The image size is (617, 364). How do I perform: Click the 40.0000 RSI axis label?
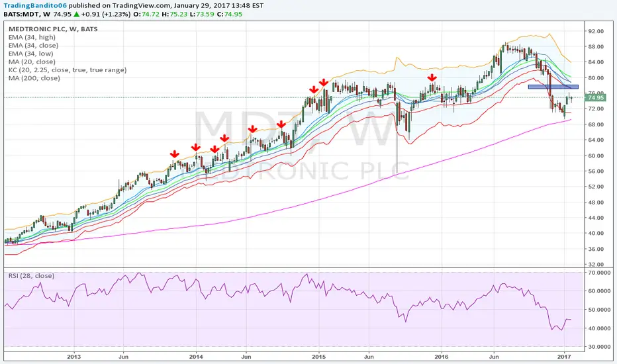coord(600,328)
